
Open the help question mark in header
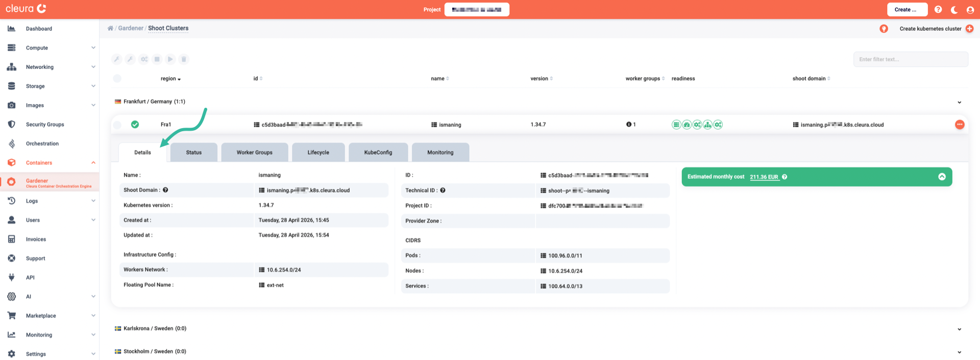pyautogui.click(x=938, y=10)
